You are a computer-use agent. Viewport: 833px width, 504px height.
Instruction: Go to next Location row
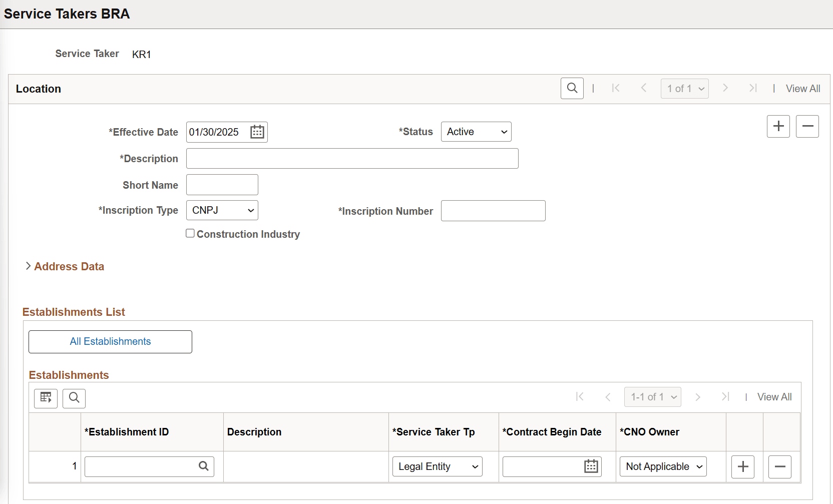point(725,89)
